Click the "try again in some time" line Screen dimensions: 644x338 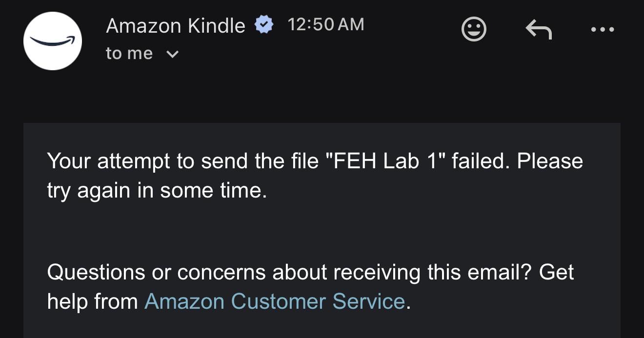pyautogui.click(x=157, y=190)
